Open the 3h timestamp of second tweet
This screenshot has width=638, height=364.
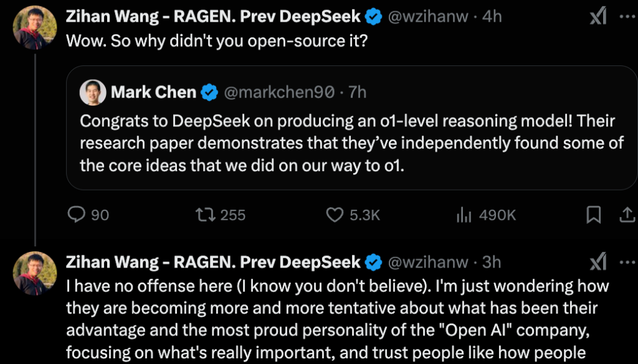point(492,262)
